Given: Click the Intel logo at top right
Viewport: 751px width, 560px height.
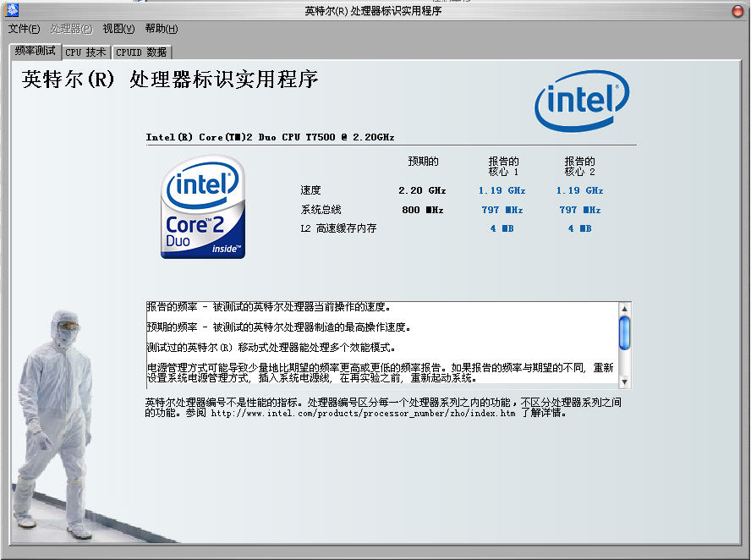Looking at the screenshot, I should click(582, 101).
